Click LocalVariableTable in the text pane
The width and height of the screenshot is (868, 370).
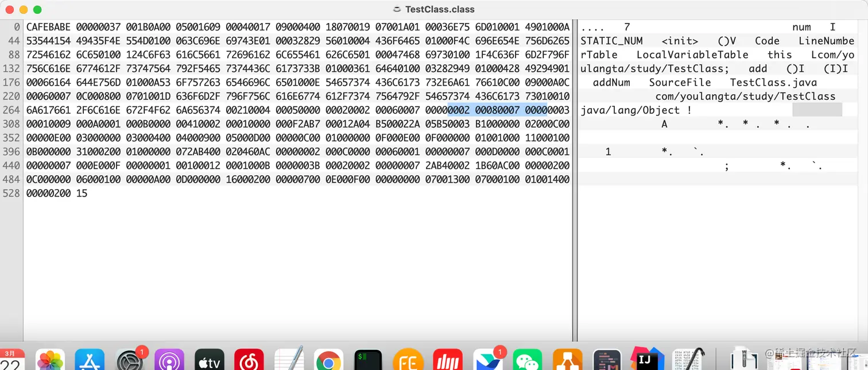692,55
